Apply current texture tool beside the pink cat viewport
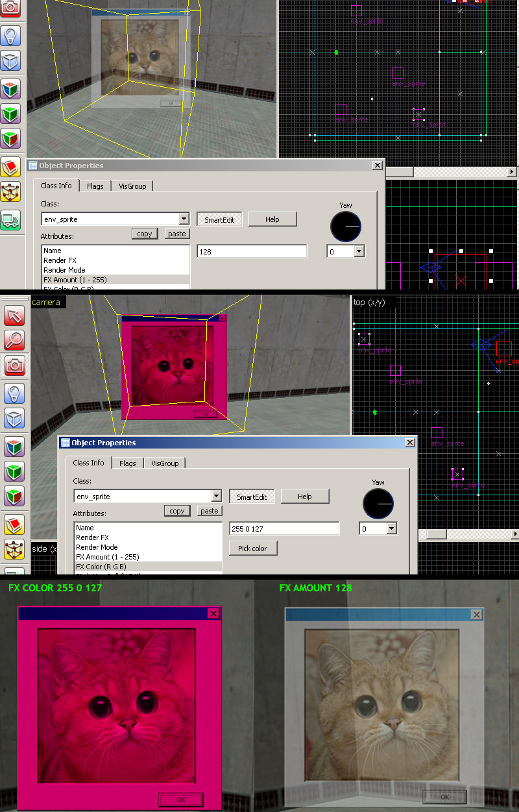Viewport: 519px width, 812px height. 14,471
